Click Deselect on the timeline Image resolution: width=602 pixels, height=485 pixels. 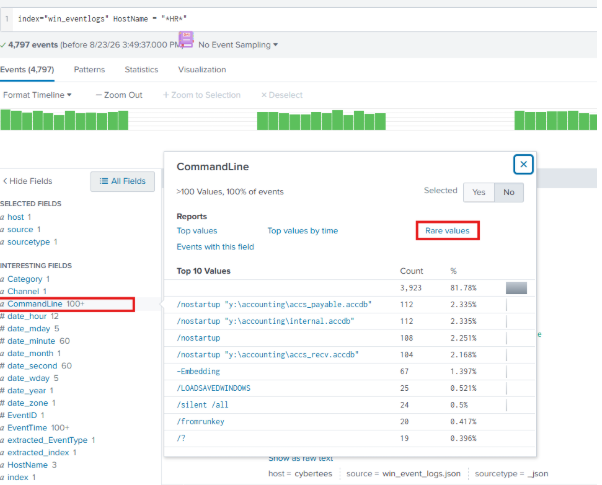coord(282,95)
